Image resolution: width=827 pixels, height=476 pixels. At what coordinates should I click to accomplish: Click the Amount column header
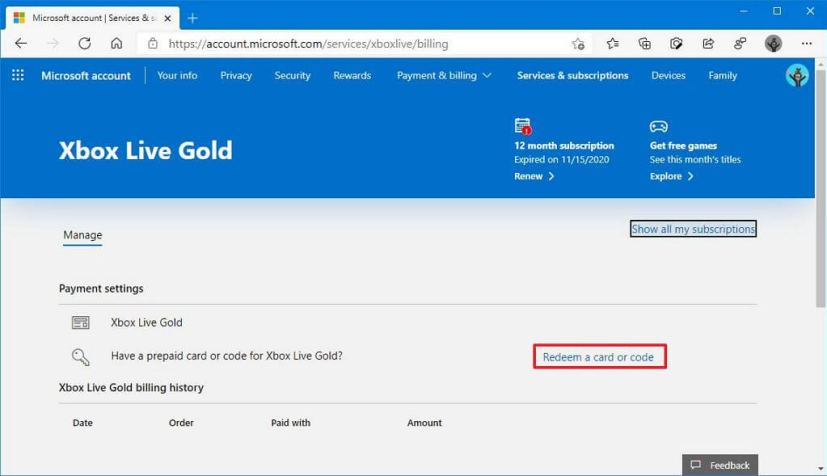tap(425, 423)
